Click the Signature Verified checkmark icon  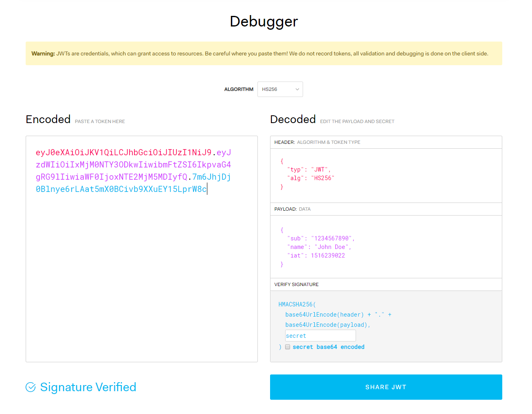[x=31, y=387]
